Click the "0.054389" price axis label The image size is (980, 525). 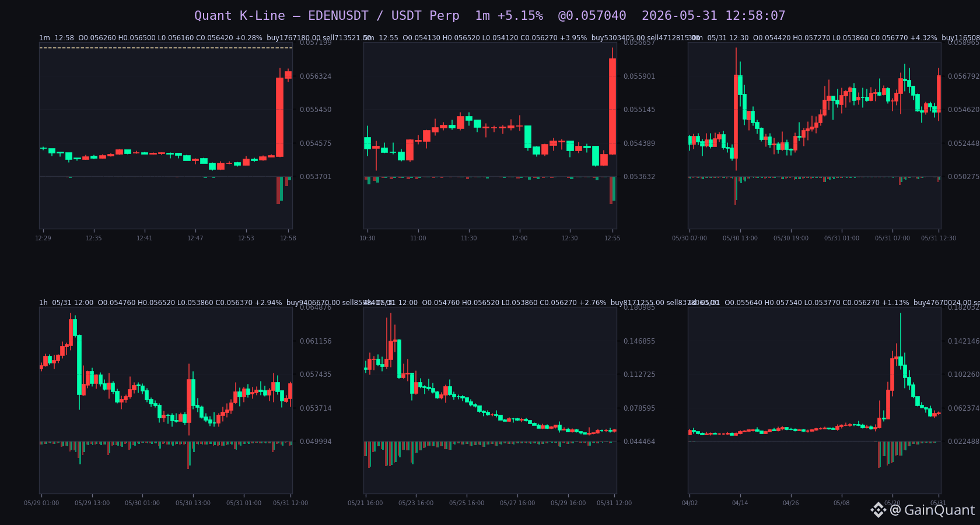(639, 143)
